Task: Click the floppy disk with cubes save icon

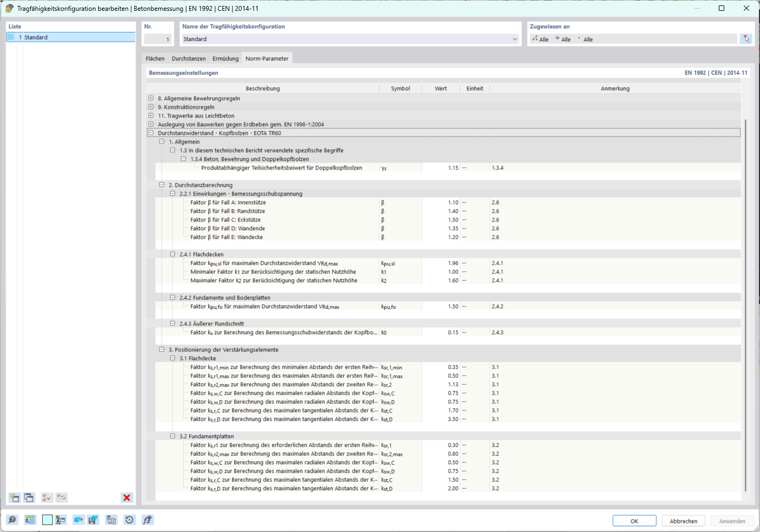Action: [x=93, y=520]
